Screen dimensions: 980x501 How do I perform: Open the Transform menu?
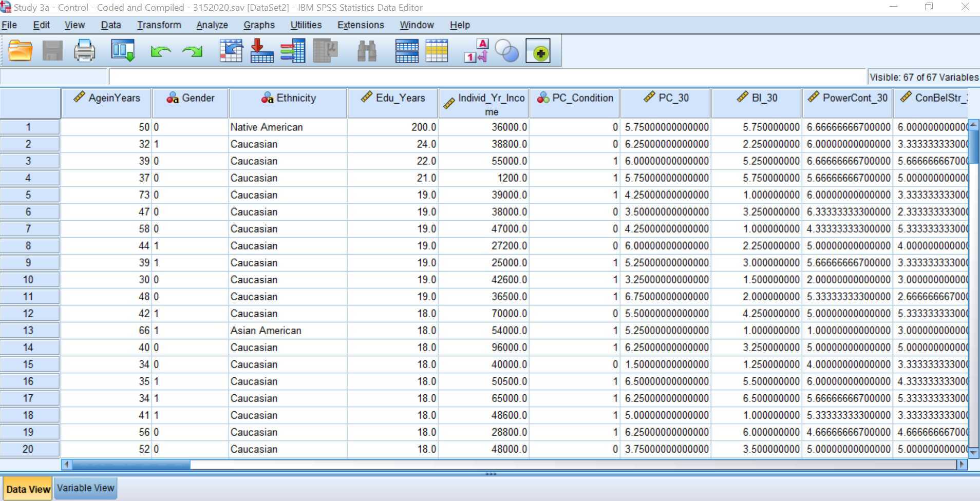(159, 25)
